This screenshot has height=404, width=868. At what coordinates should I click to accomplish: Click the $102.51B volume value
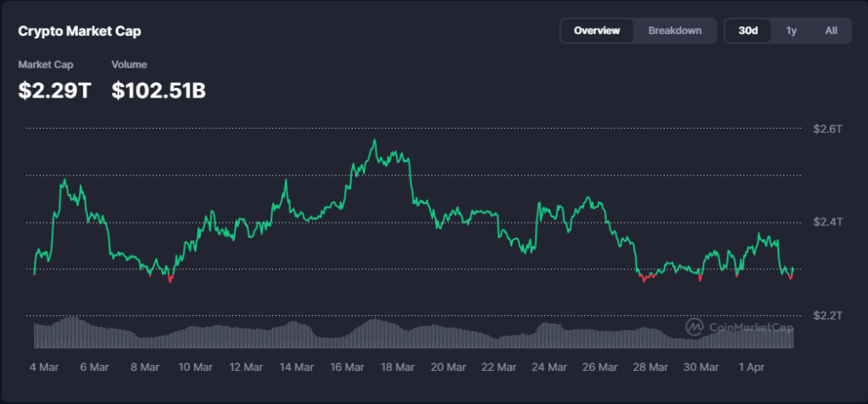(159, 90)
